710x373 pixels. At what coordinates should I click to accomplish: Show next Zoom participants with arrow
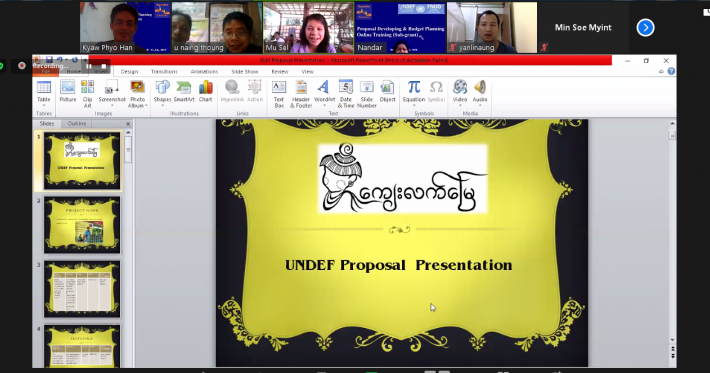tap(645, 28)
